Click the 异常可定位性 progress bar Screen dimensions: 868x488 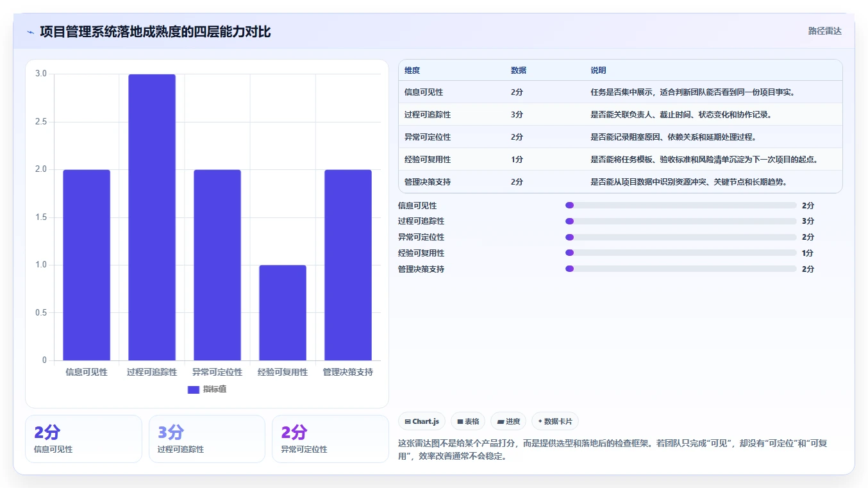coord(681,237)
